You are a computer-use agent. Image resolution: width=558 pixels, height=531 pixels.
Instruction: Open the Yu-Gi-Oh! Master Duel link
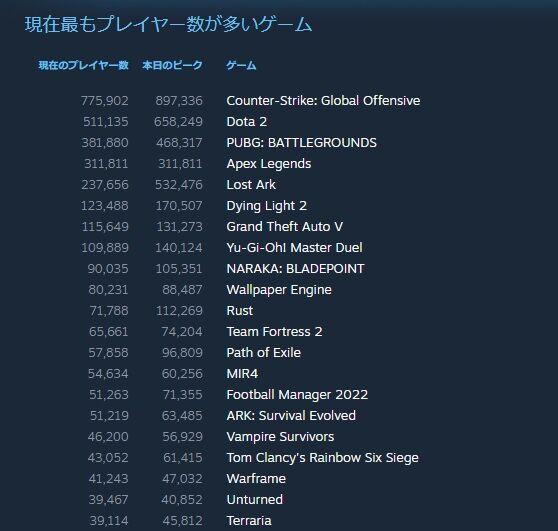pyautogui.click(x=295, y=248)
